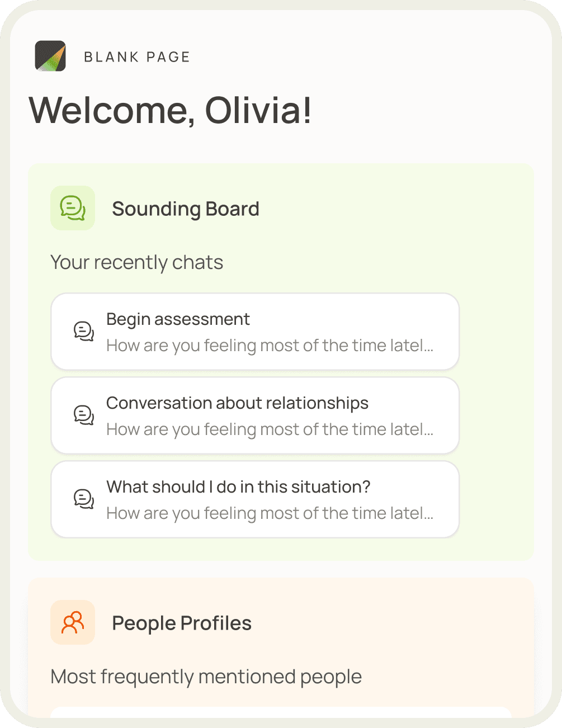Click the Welcome, Olivia! heading
Viewport: 562px width, 728px height.
point(170,110)
